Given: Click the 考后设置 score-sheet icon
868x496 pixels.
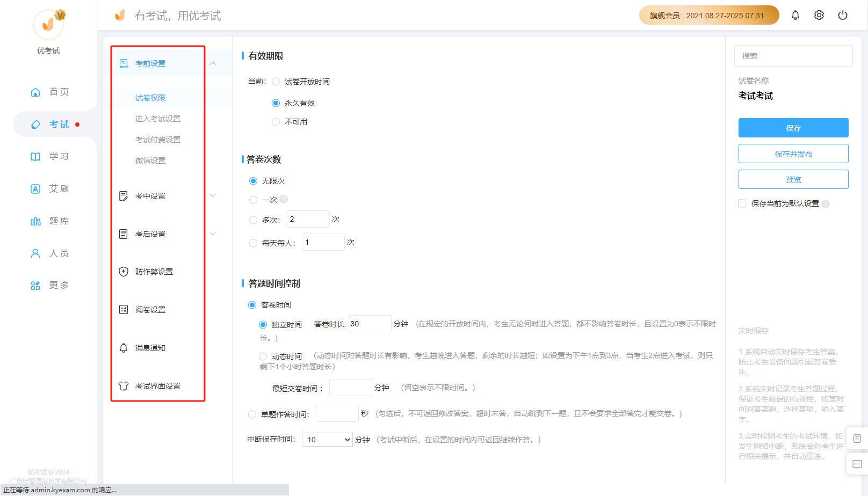Looking at the screenshot, I should pyautogui.click(x=124, y=234).
